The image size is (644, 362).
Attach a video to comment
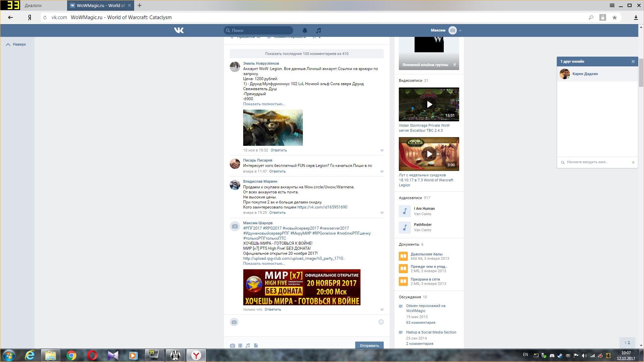(240, 346)
